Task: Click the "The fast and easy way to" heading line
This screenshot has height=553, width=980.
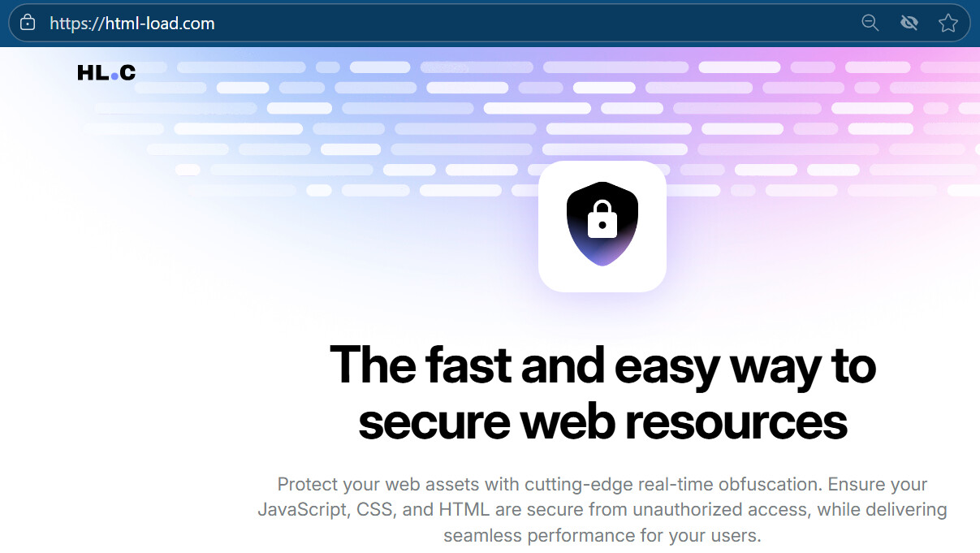Action: pos(602,365)
